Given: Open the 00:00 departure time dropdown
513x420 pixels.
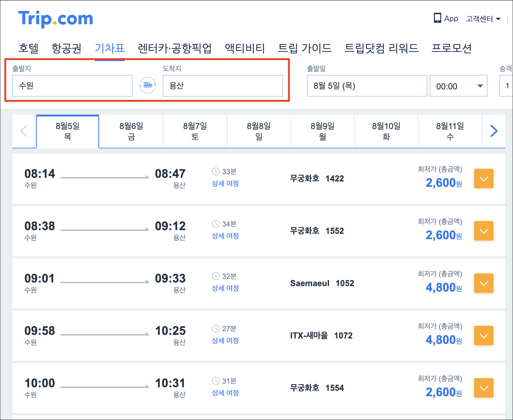Looking at the screenshot, I should [459, 86].
